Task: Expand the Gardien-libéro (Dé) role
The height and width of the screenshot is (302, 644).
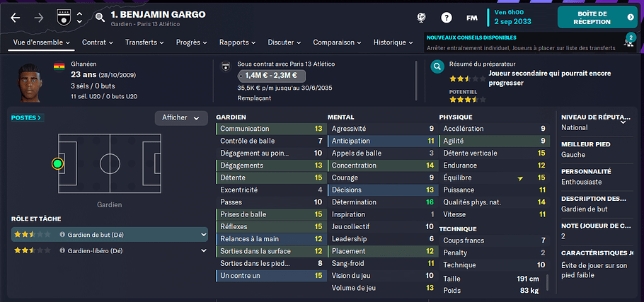Action: click(203, 250)
